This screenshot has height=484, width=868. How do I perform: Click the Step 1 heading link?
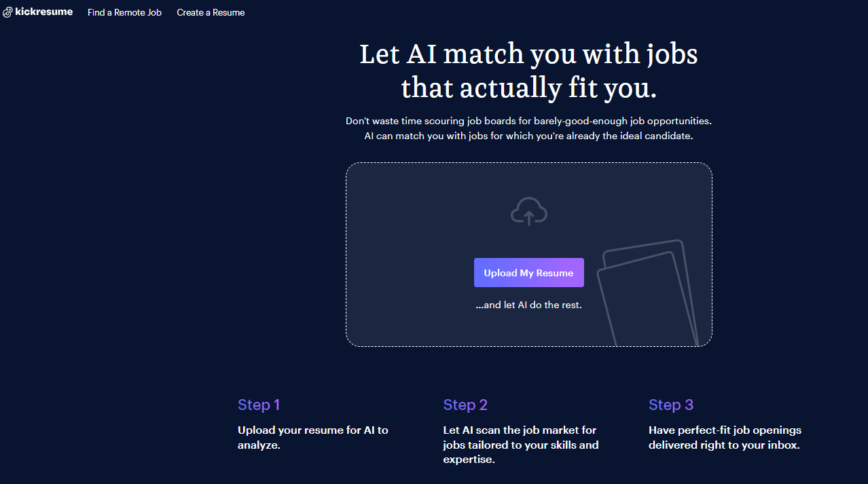click(x=259, y=405)
